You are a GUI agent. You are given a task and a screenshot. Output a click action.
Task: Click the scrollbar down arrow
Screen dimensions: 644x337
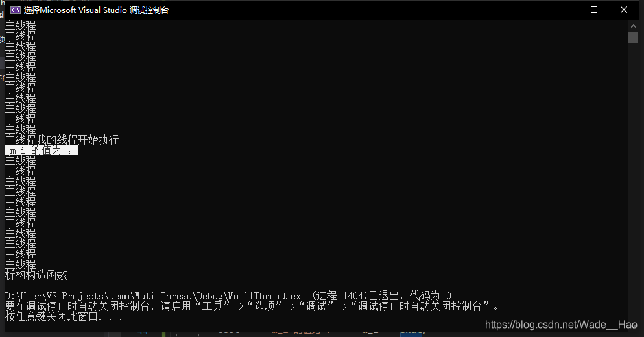coord(633,326)
